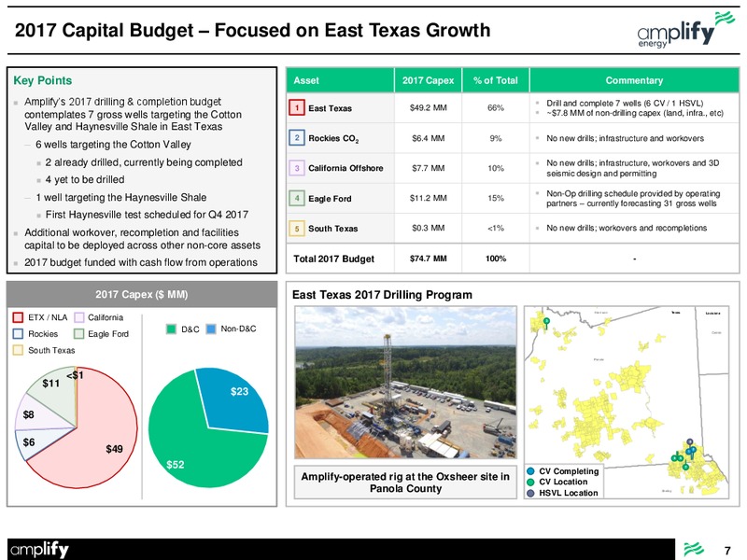Viewport: 747px width, 560px height.
Task: Click the '4 yet to be drilled' bullet
Action: pos(85,179)
